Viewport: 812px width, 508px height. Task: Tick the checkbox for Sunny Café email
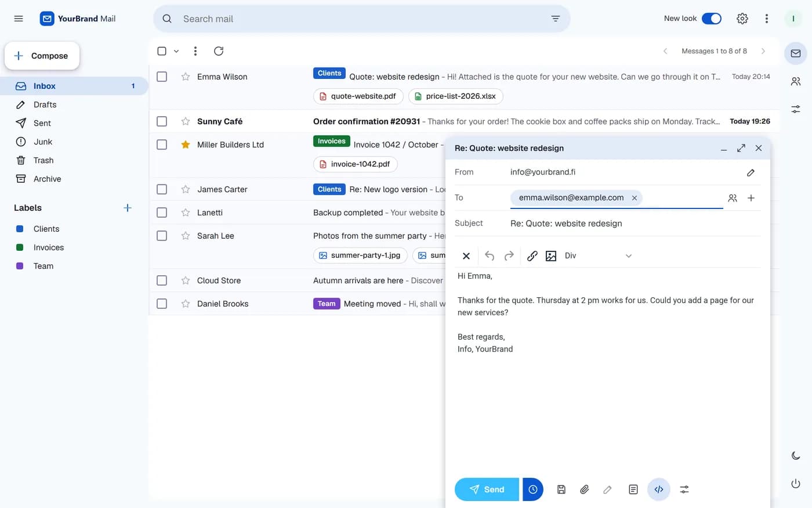click(162, 121)
